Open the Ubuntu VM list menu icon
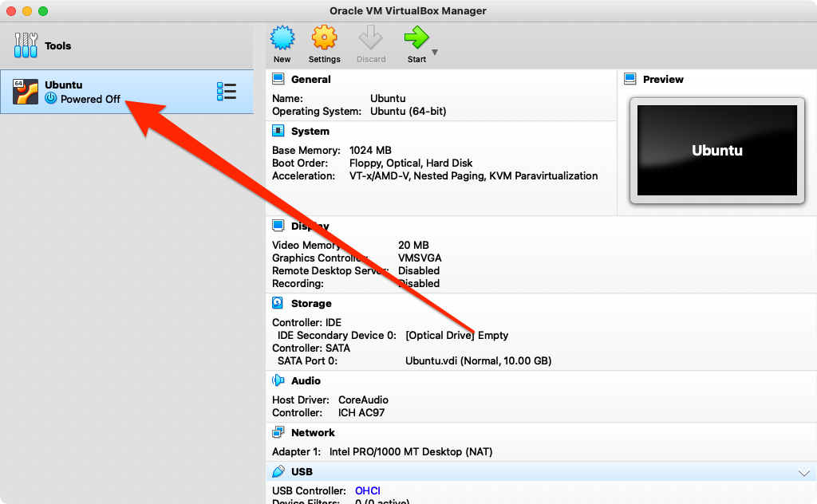817x504 pixels. click(226, 92)
